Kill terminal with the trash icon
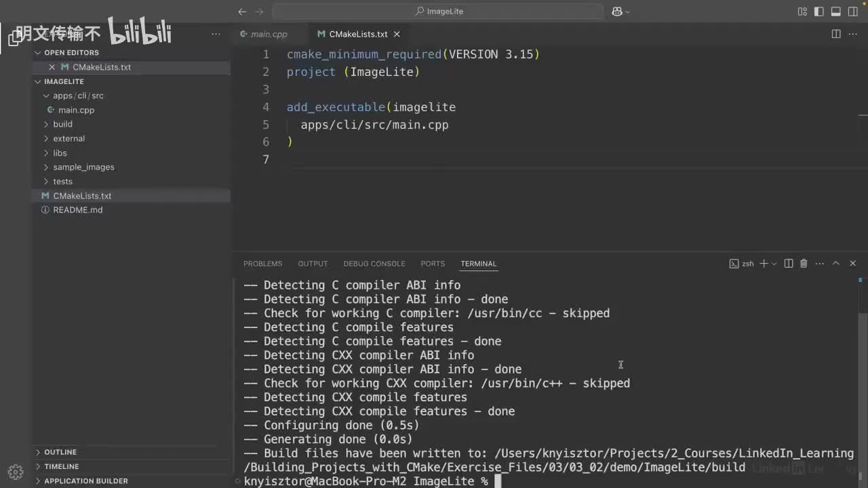The width and height of the screenshot is (868, 488). pos(804,264)
